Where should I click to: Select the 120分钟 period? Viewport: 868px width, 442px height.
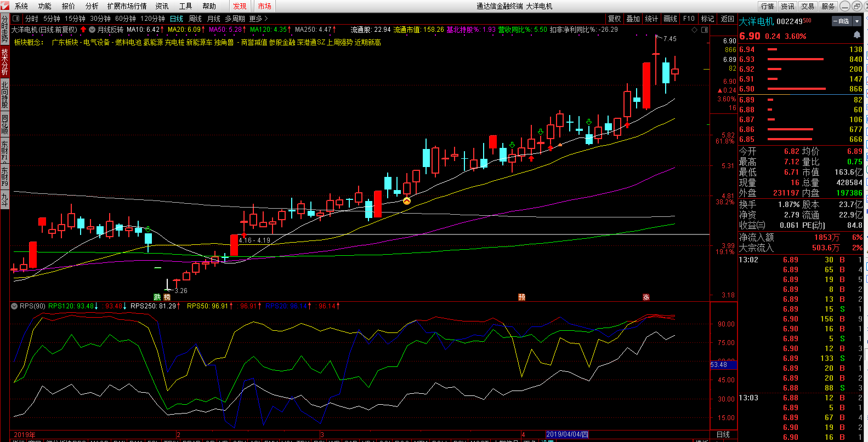click(x=152, y=19)
